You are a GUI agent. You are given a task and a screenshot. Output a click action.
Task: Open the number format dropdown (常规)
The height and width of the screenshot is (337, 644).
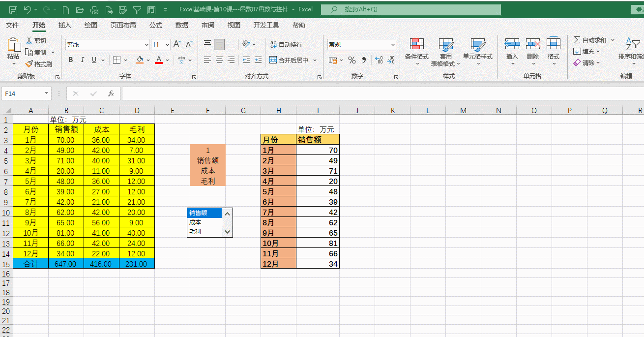point(393,45)
